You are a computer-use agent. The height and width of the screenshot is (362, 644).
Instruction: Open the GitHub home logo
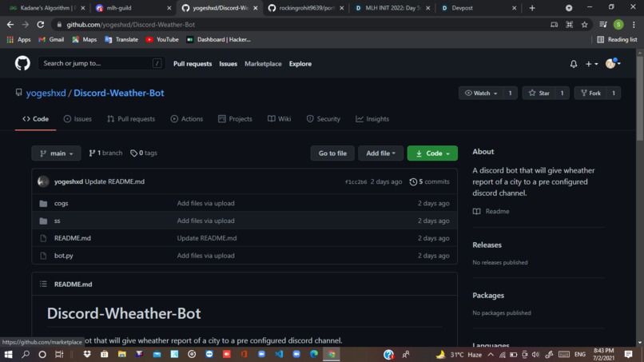(x=22, y=63)
